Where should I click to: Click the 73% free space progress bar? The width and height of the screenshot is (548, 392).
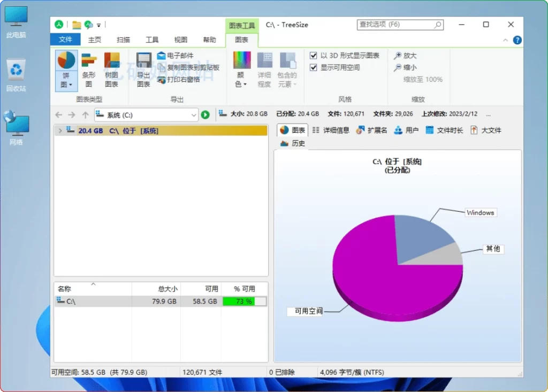pyautogui.click(x=244, y=301)
